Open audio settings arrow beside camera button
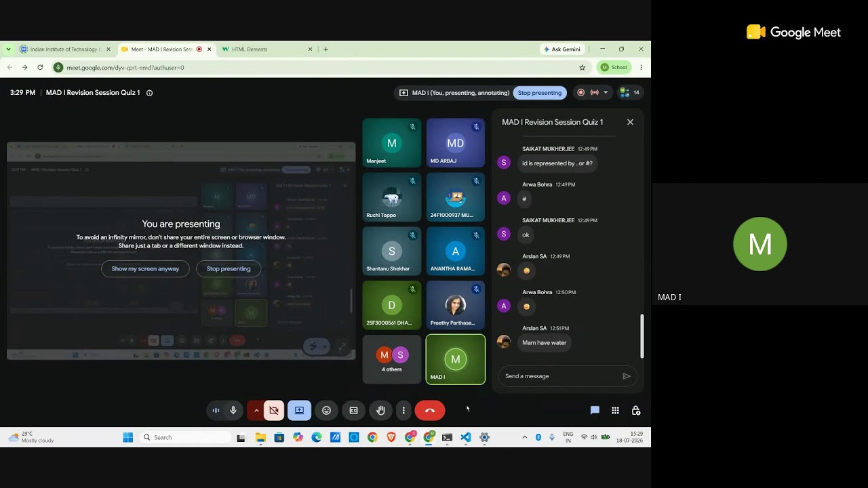 [256, 410]
